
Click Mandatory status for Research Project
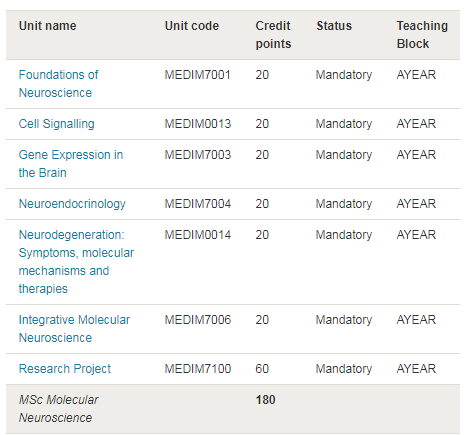point(344,369)
